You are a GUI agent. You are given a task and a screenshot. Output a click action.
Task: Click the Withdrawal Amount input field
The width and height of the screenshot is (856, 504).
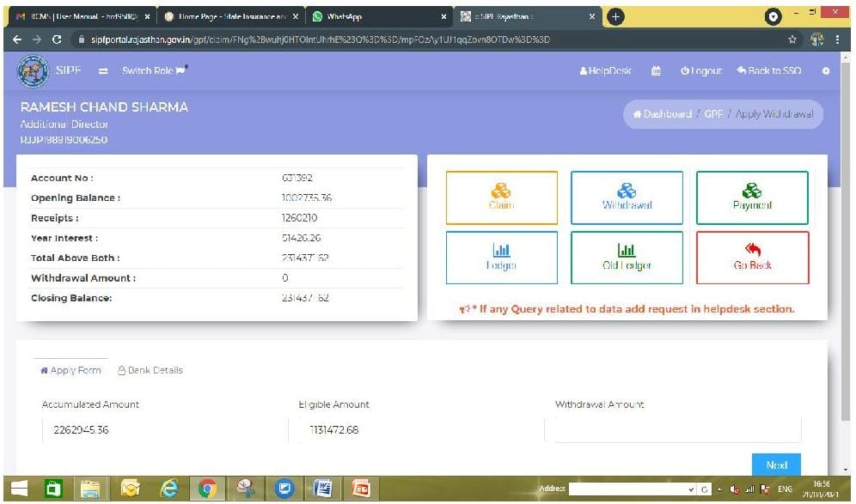[x=678, y=430]
